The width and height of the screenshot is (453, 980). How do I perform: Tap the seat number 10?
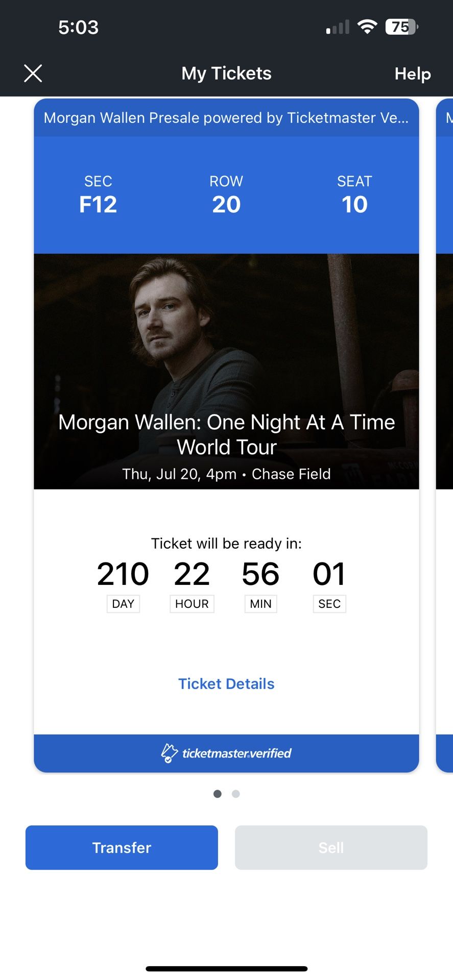pos(354,204)
